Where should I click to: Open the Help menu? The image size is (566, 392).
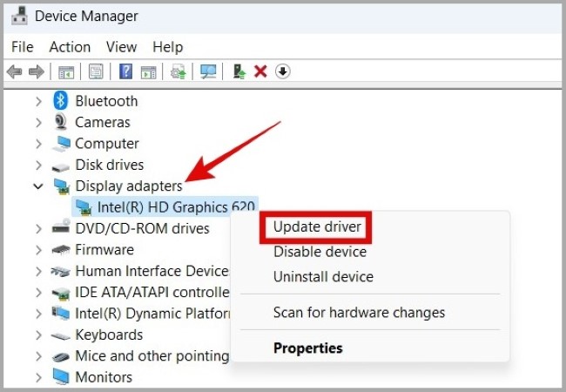(168, 47)
